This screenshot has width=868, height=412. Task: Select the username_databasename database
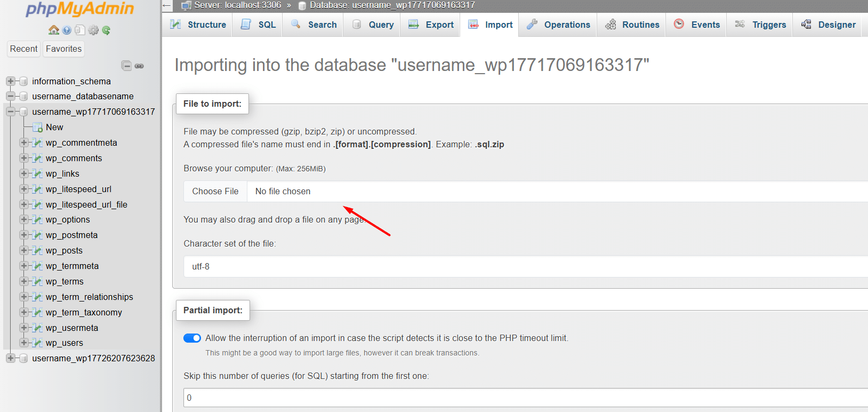click(83, 96)
